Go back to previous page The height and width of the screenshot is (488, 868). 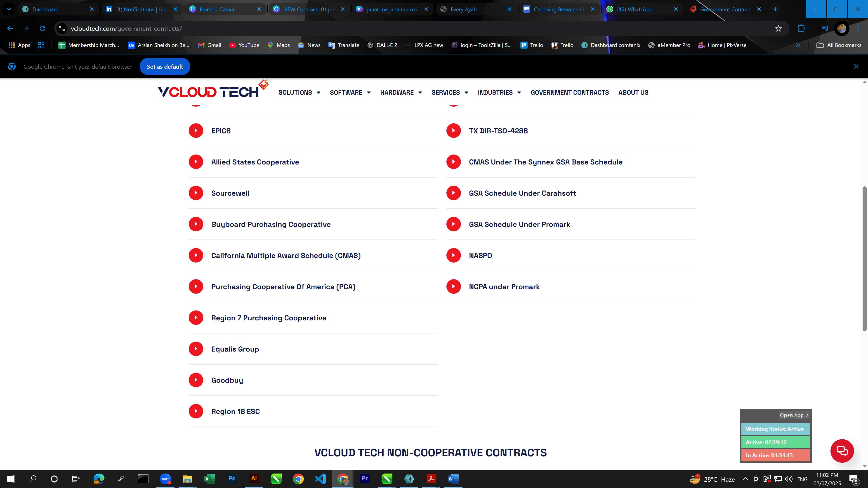click(x=10, y=29)
